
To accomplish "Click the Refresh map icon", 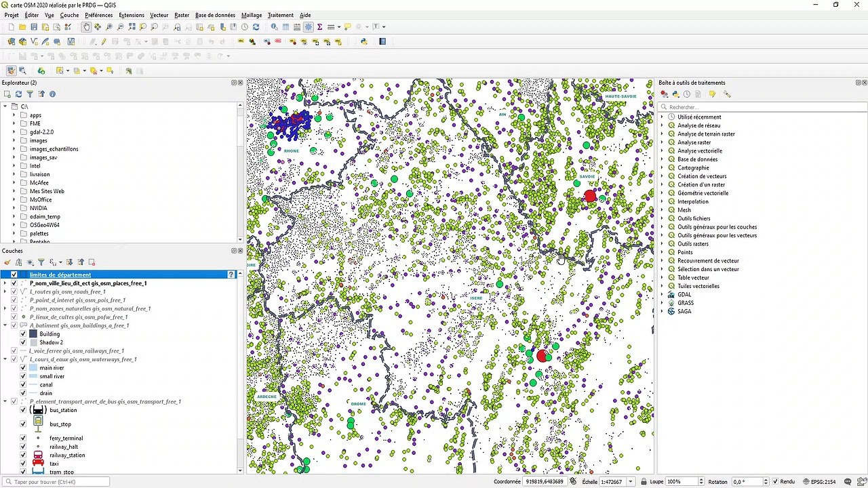I will [x=256, y=27].
